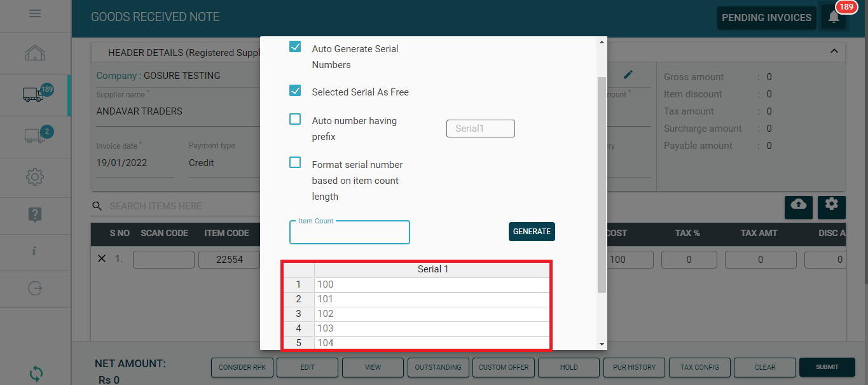
Task: Click the HOLD button
Action: tap(569, 367)
